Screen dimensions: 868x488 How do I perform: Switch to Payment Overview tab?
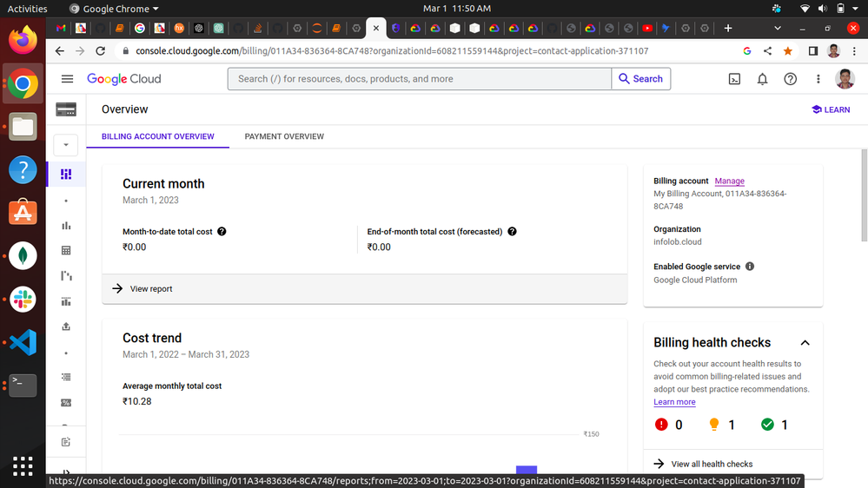pyautogui.click(x=284, y=136)
